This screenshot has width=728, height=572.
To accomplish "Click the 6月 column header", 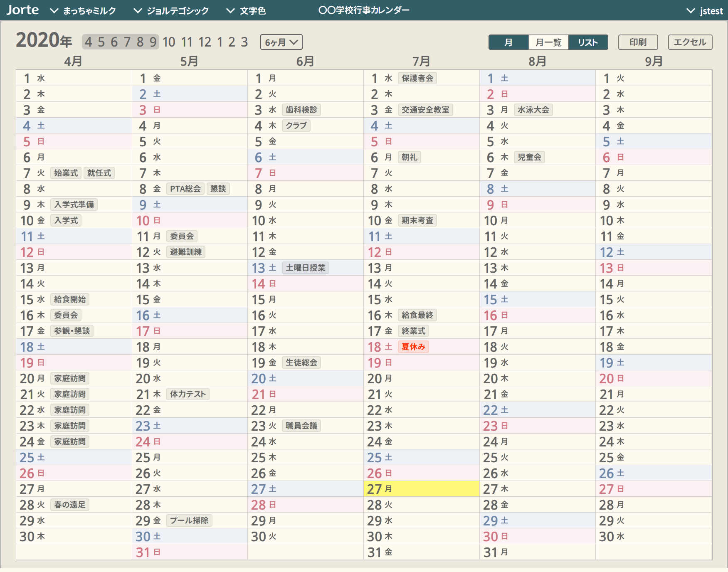I will (x=305, y=62).
